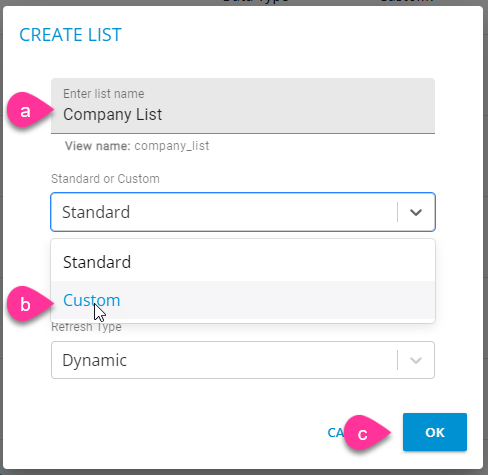
Task: Click the Refresh Type field label
Action: click(86, 327)
